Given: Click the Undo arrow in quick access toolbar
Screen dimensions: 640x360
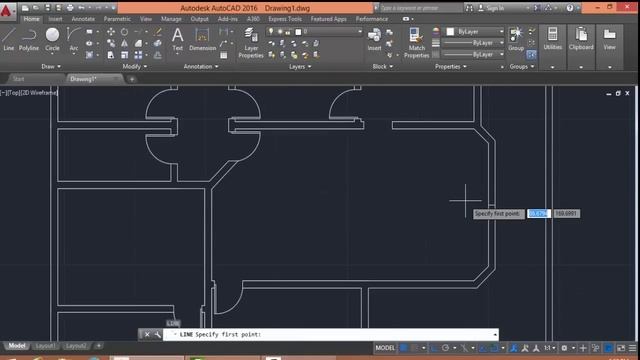Looking at the screenshot, I should [x=81, y=8].
